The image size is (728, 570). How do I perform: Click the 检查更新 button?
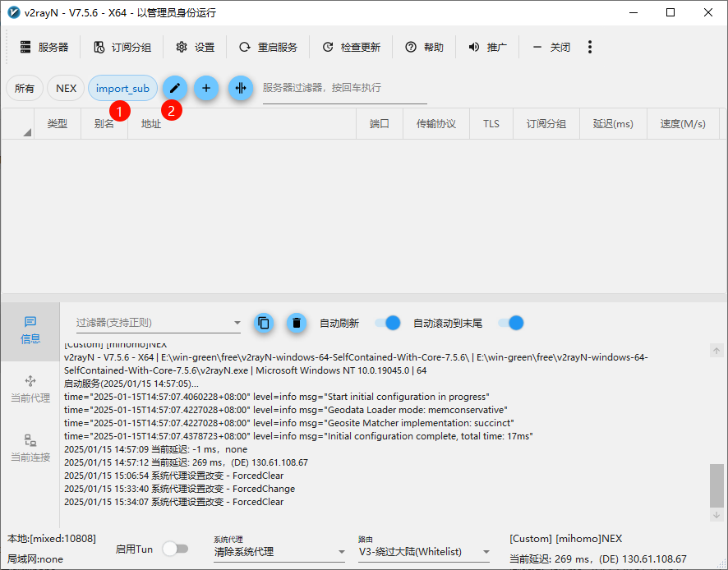[x=352, y=48]
